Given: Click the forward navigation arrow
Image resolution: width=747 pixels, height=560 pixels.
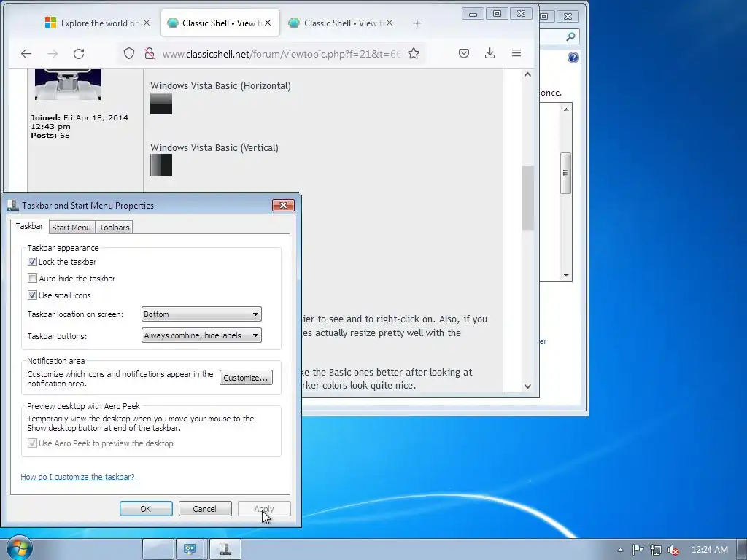Looking at the screenshot, I should [53, 54].
